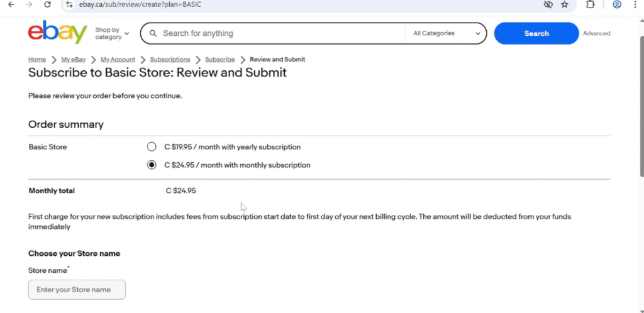Click the browser back arrow
644x313 pixels.
point(11,4)
